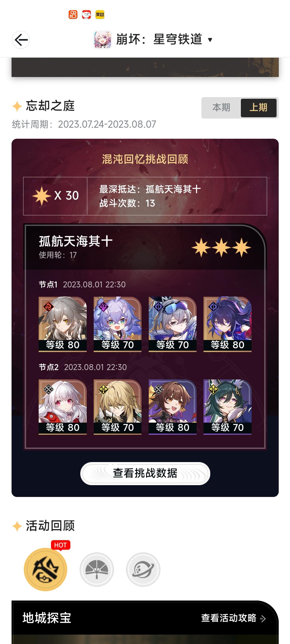Select the grey-haired Trailblazer level 80 portrait

63,324
